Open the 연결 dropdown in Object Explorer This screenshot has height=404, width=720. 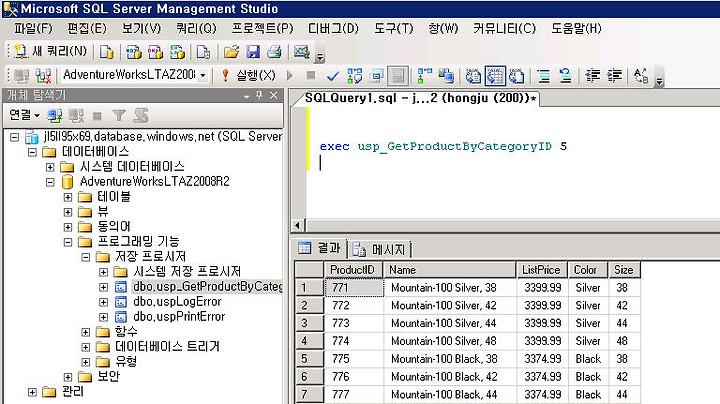click(24, 115)
